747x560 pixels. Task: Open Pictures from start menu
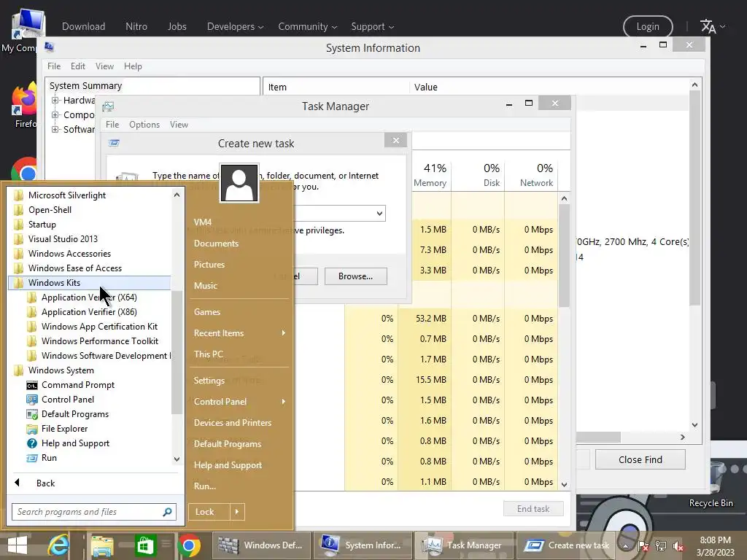209,264
